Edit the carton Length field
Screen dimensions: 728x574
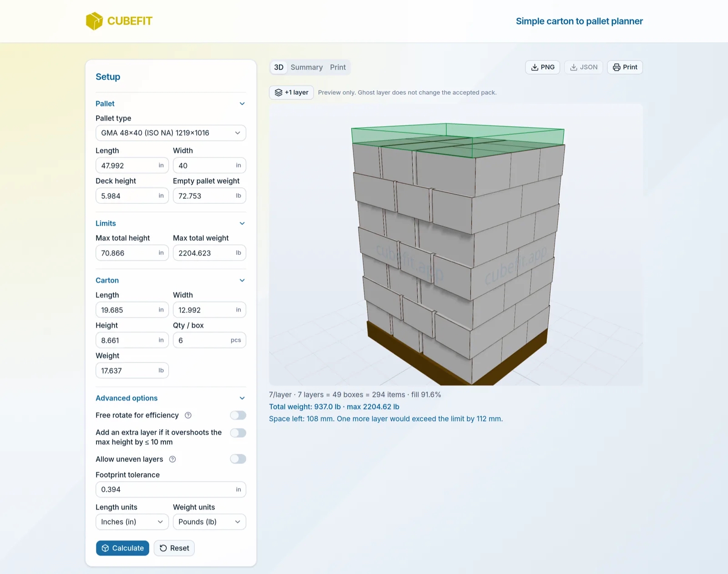132,310
